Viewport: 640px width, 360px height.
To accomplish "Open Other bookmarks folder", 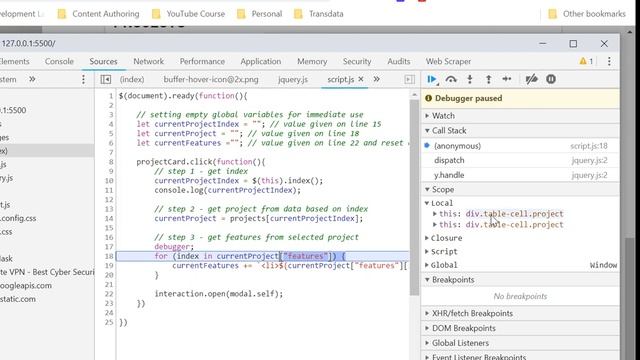I will 587,14.
